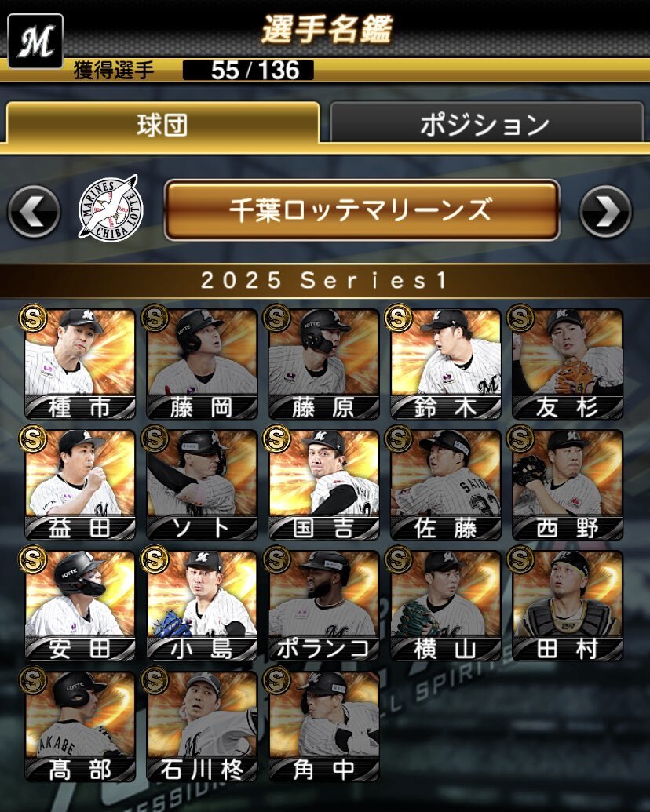Open 種市 player card

point(80,363)
